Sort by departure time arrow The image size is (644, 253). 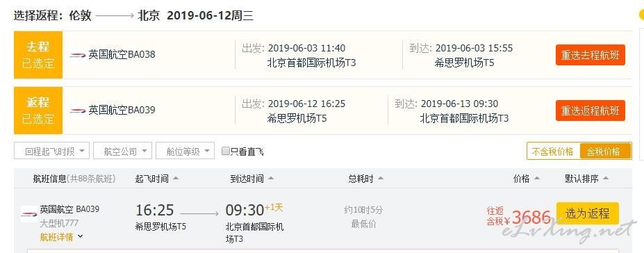click(x=176, y=179)
